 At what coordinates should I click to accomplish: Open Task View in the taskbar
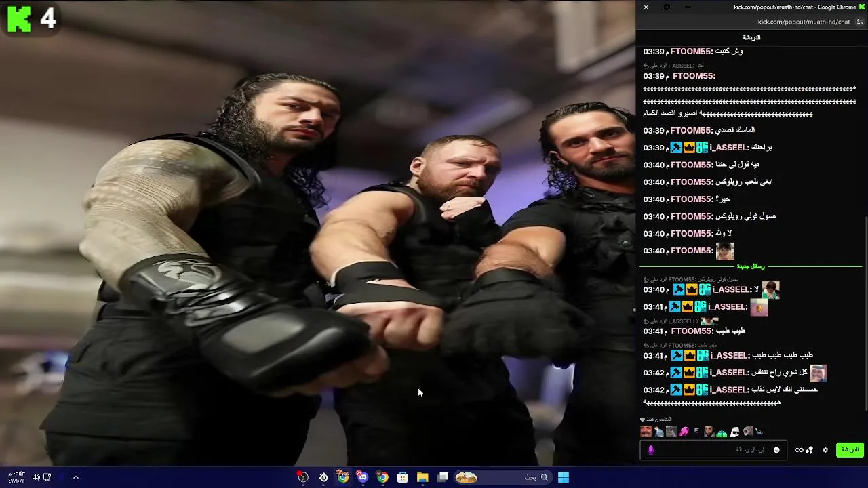coord(443,477)
